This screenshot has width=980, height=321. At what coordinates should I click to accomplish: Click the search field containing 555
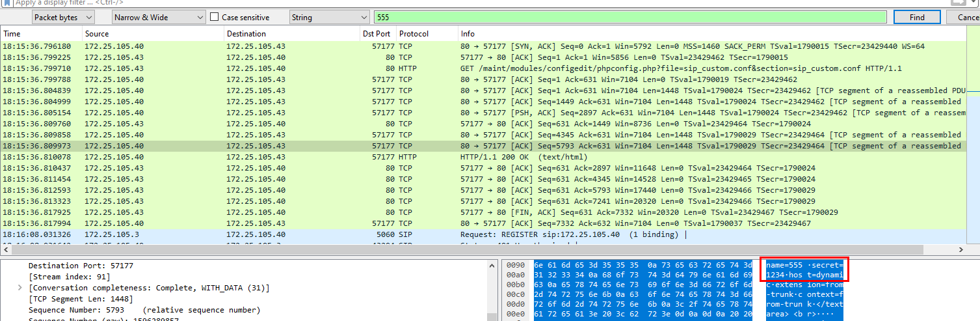[x=630, y=18]
